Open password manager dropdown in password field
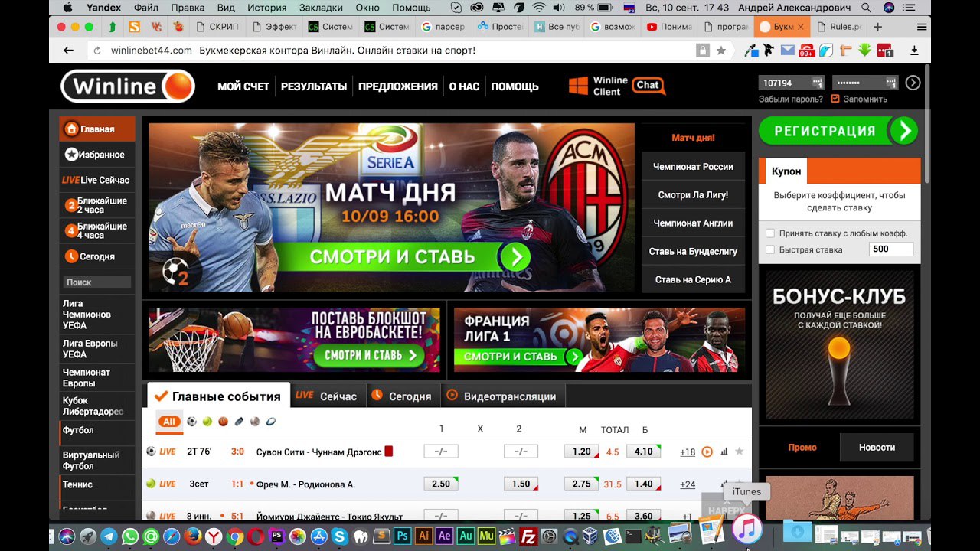 890,83
